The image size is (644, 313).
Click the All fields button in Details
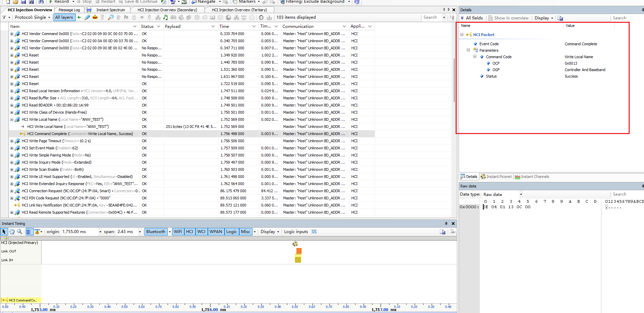pos(472,18)
